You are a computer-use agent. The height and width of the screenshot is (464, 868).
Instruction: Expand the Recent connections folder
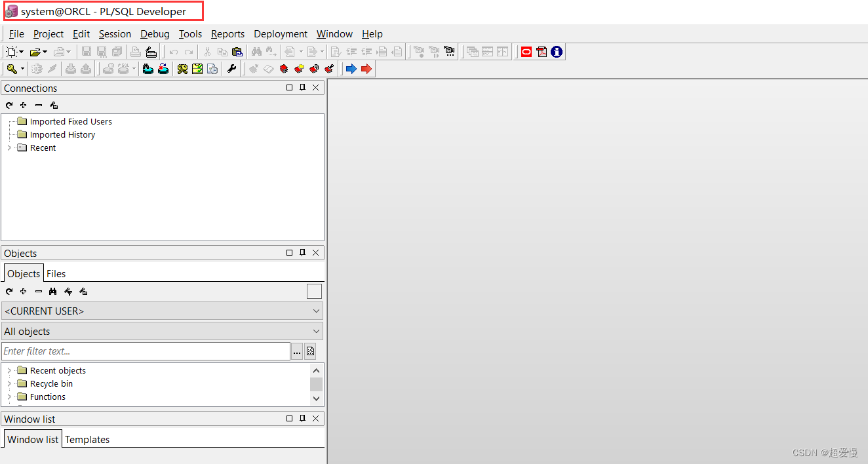pos(9,148)
